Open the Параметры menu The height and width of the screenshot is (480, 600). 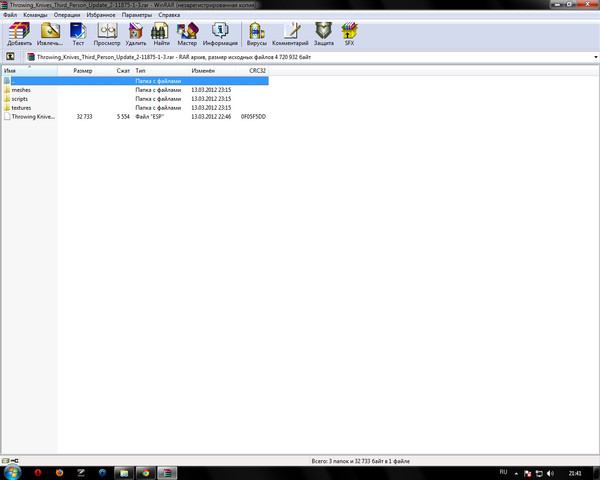coord(137,15)
